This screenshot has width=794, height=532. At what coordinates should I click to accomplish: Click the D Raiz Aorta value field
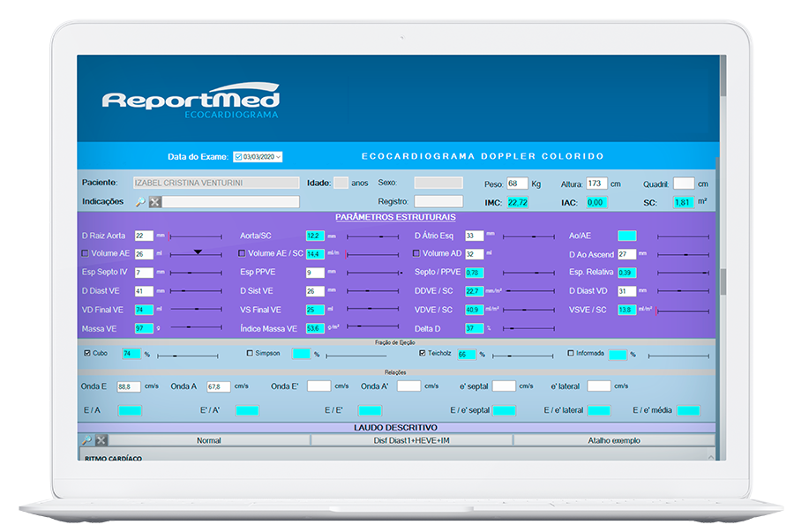[x=144, y=236]
